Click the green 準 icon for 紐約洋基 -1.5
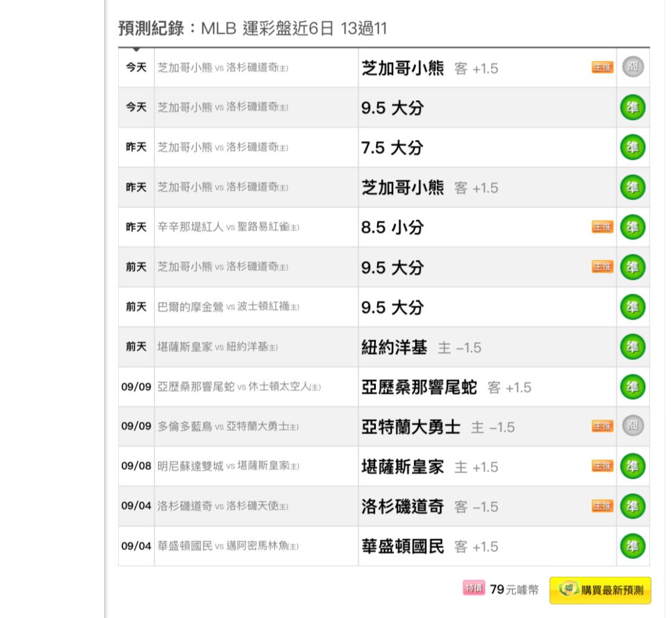The width and height of the screenshot is (672, 618). (633, 346)
